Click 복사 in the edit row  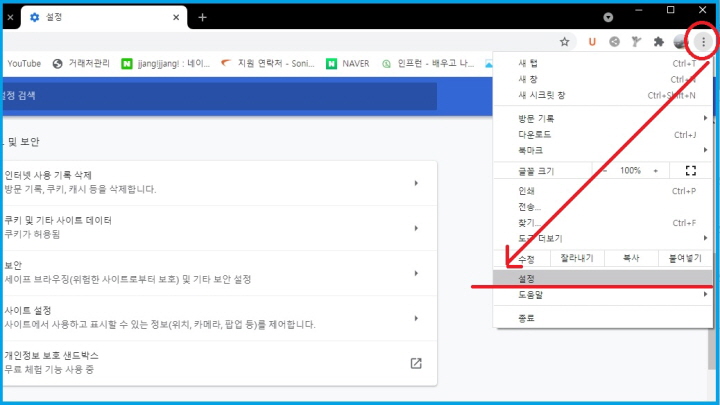coord(631,259)
